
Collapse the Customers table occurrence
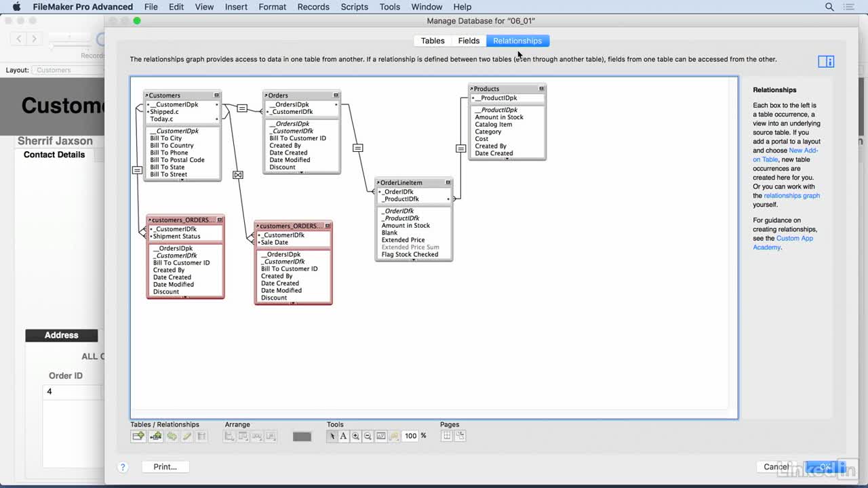click(217, 96)
